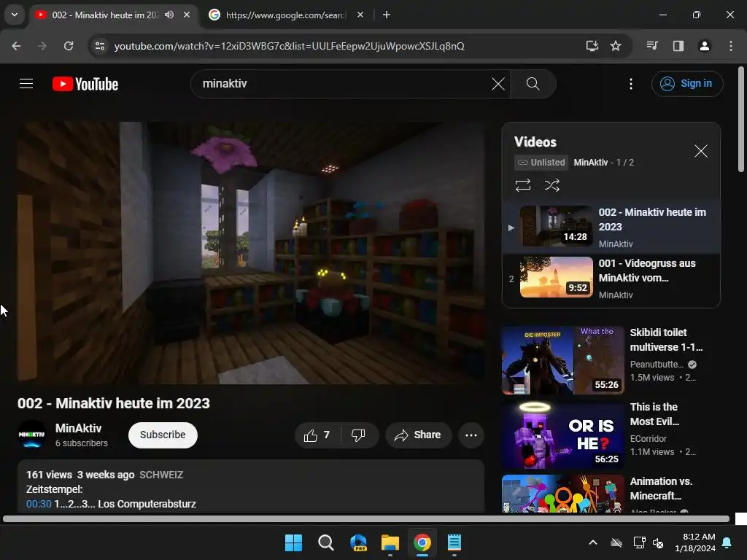Open Windows Start menu
This screenshot has height=560, width=747.
tap(293, 542)
